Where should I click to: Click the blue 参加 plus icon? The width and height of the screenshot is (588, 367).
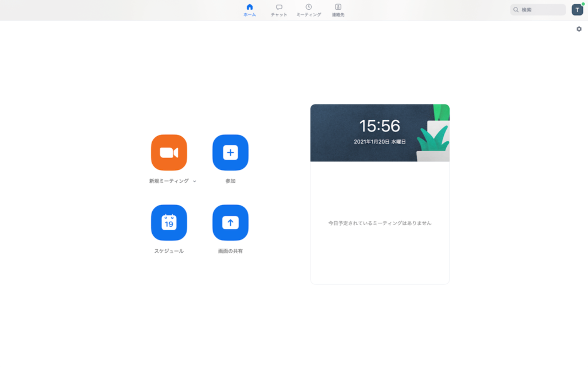coord(230,153)
